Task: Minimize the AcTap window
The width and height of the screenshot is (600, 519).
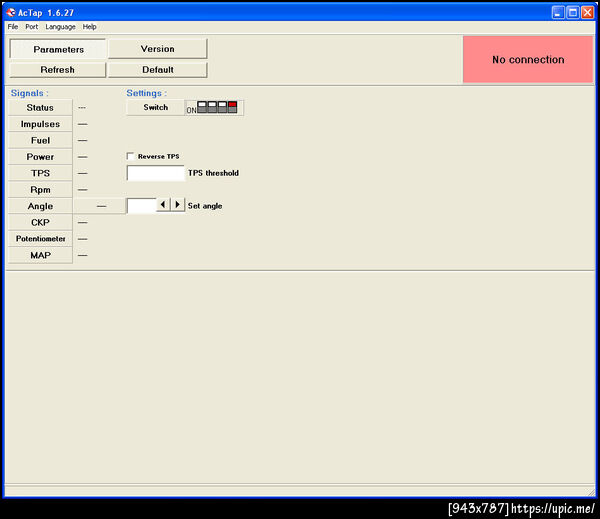Action: pos(558,13)
